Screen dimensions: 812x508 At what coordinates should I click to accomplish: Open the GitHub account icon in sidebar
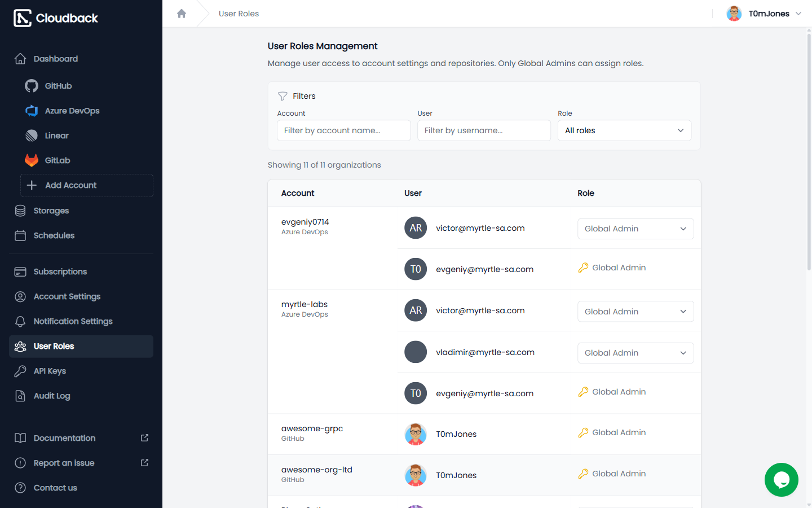[x=32, y=86]
